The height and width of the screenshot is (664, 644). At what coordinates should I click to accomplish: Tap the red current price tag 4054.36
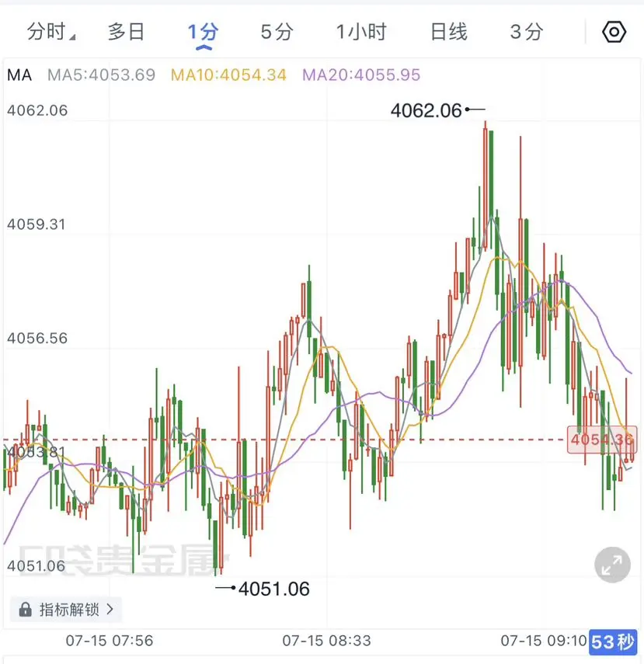[x=602, y=440]
